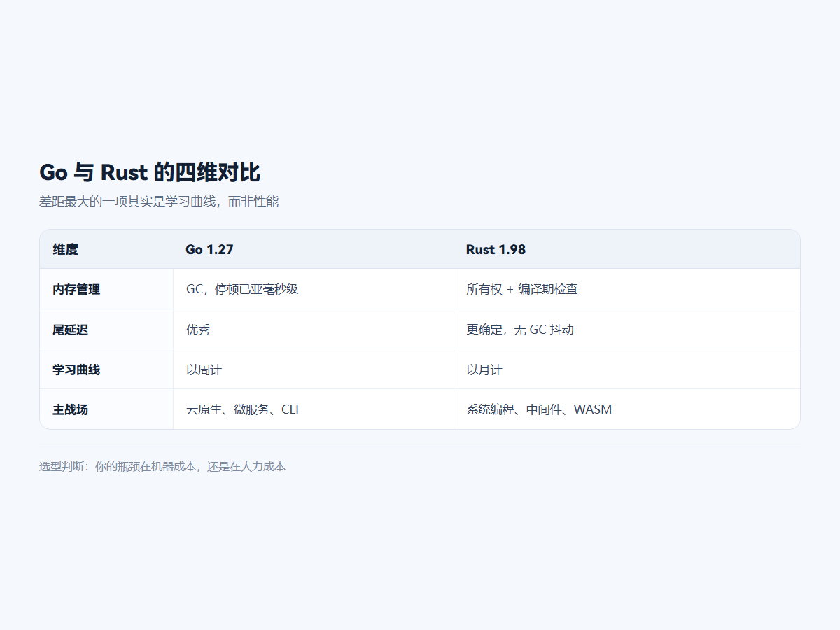Image resolution: width=840 pixels, height=630 pixels.
Task: Click the footer note starting 选型判断
Action: pyautogui.click(x=162, y=466)
